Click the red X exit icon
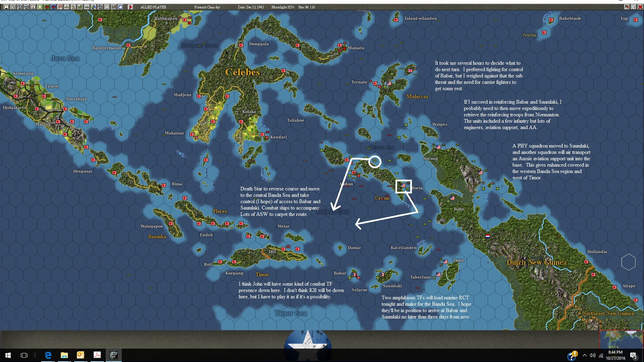 (x=640, y=7)
